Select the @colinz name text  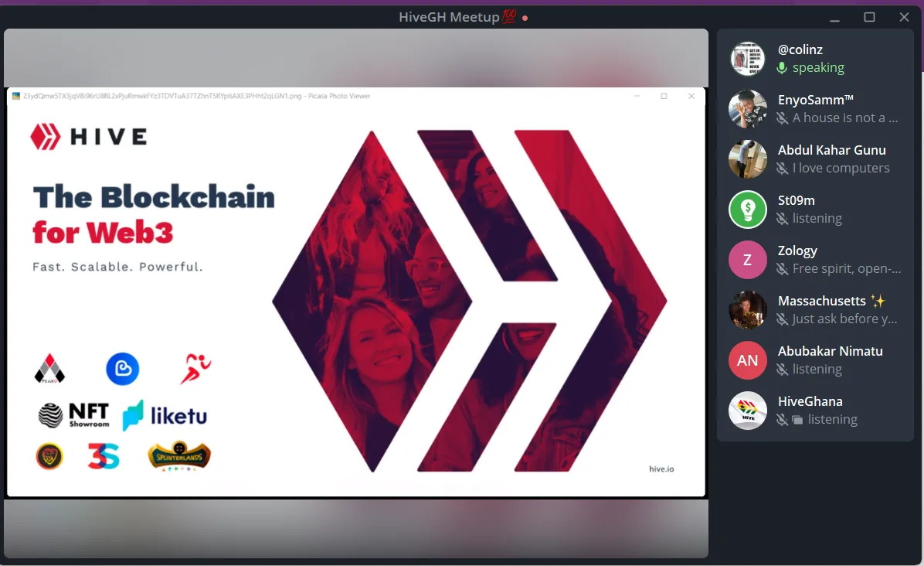click(800, 49)
